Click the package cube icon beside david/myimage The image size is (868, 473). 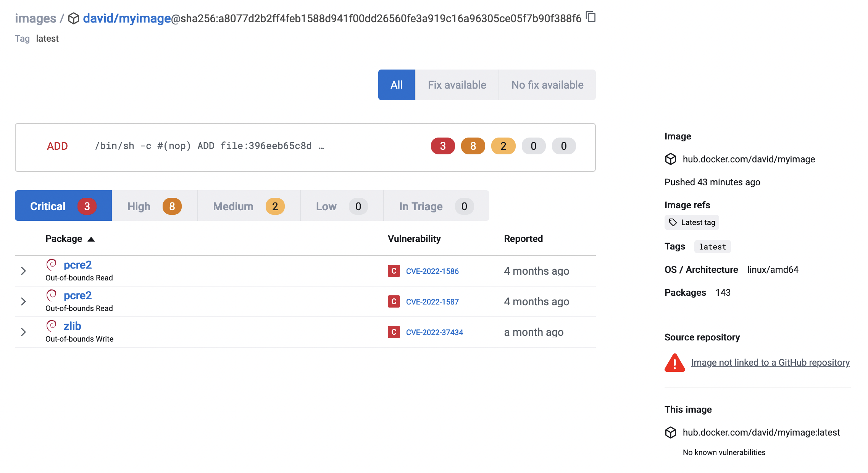pyautogui.click(x=74, y=18)
